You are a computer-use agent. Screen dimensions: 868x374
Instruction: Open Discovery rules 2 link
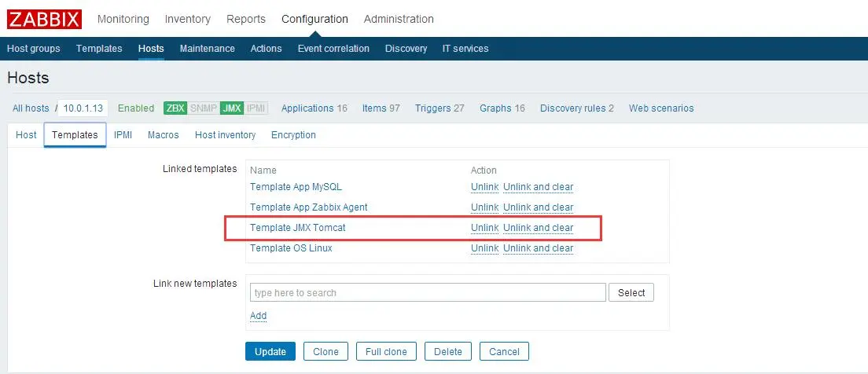(x=577, y=108)
